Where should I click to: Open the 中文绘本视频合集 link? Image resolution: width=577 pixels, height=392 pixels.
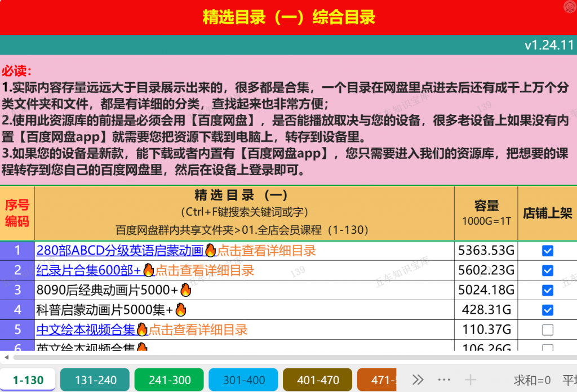85,329
